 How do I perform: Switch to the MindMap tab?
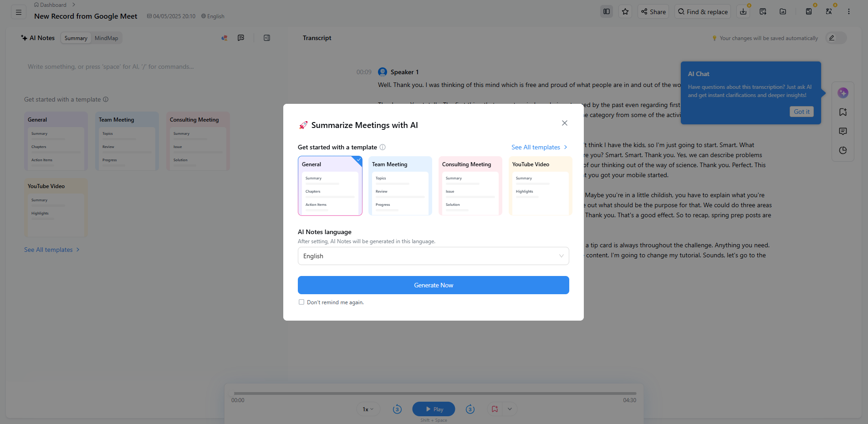click(x=106, y=38)
